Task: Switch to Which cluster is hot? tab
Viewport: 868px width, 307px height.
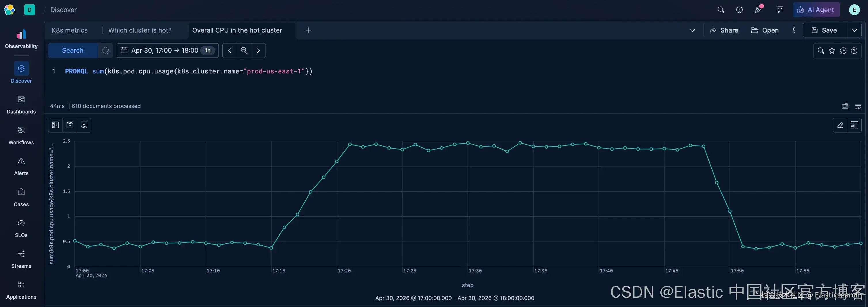Action: [x=140, y=30]
